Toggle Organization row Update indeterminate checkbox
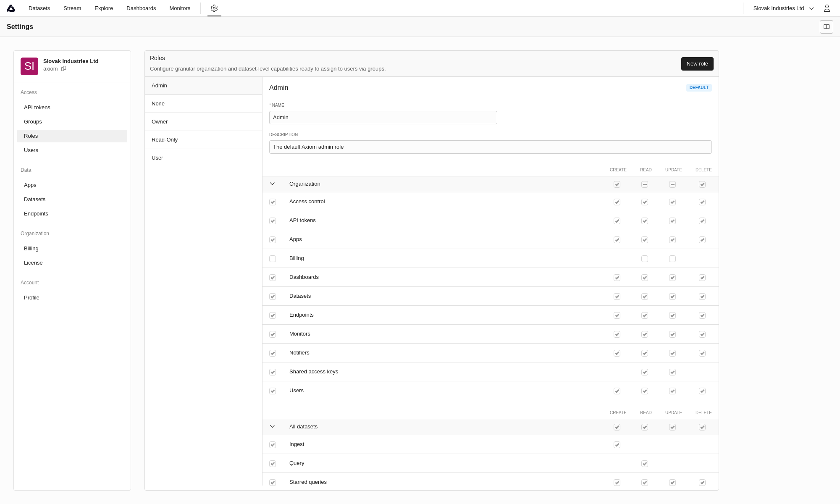This screenshot has height=504, width=840. 672,184
